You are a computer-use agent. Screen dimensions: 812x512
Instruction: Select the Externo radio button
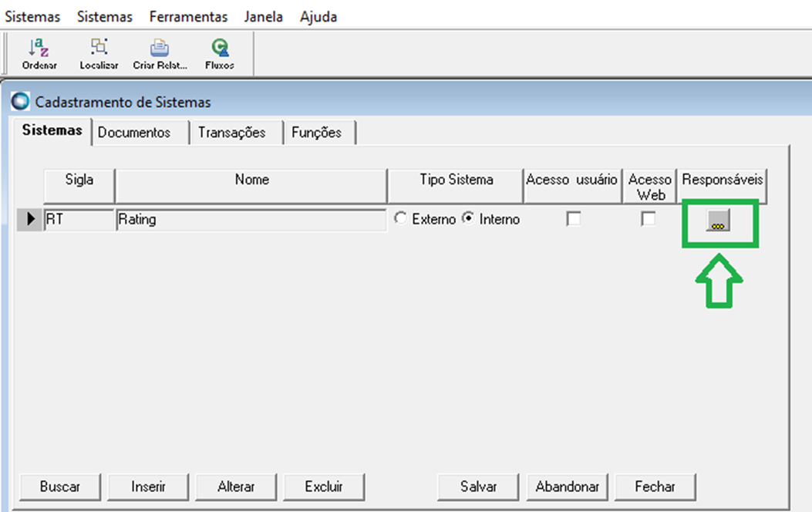coord(400,219)
